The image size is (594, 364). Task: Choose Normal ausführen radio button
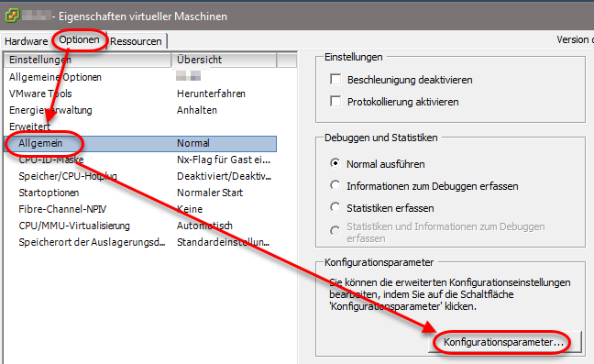pyautogui.click(x=335, y=163)
